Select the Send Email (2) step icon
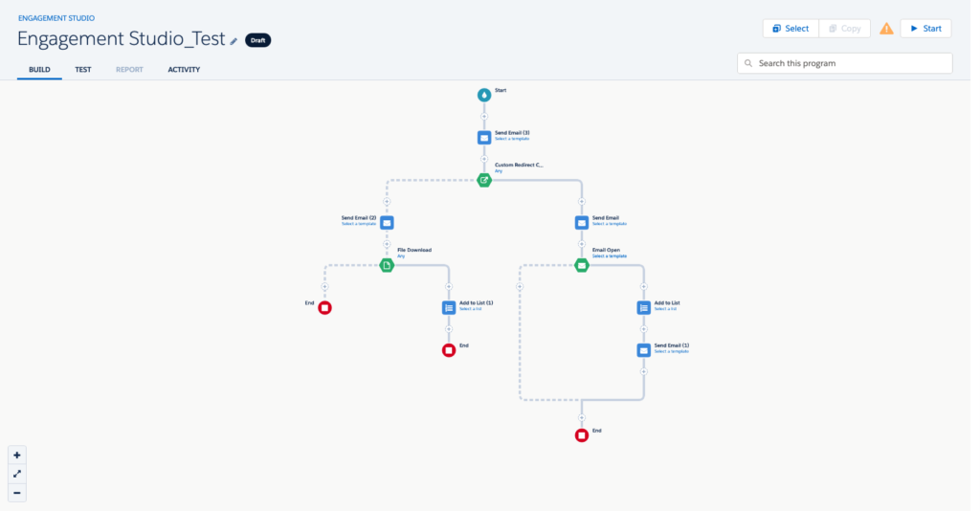The height and width of the screenshot is (511, 980). (387, 222)
